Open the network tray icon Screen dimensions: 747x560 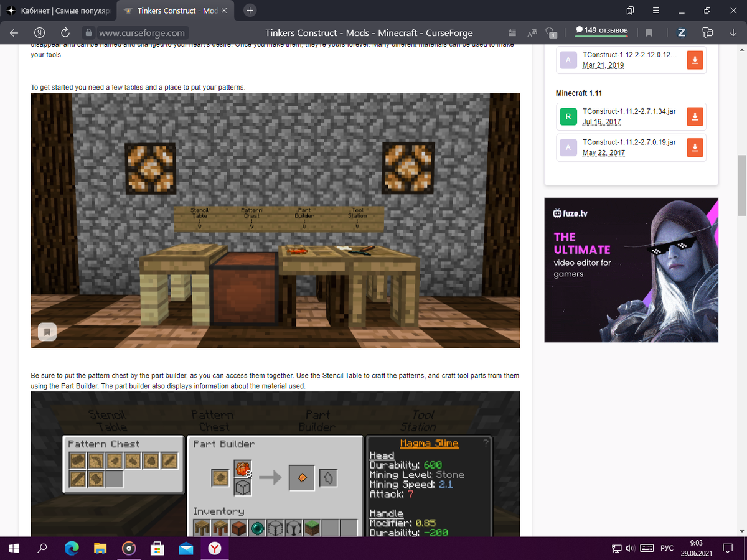pos(616,548)
